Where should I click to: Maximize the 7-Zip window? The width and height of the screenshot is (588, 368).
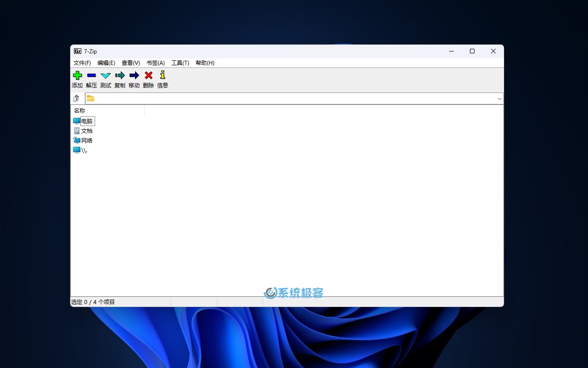pyautogui.click(x=472, y=52)
